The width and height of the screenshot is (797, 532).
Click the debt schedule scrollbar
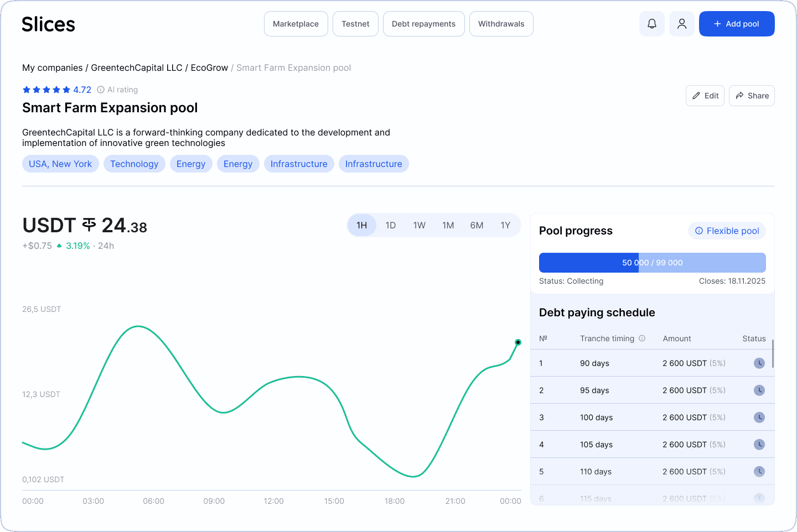(x=773, y=354)
